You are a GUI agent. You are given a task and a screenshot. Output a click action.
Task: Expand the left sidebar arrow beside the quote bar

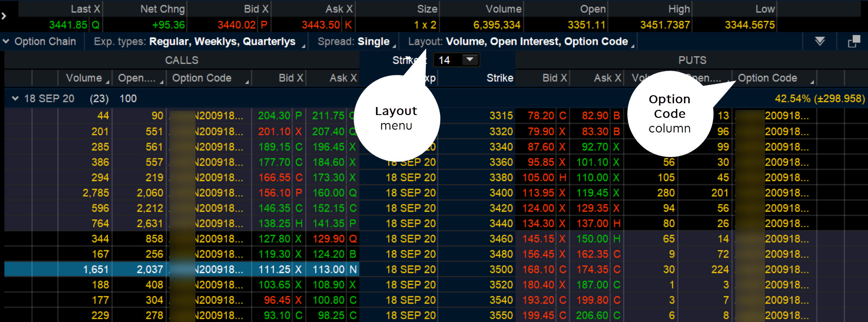[x=4, y=16]
